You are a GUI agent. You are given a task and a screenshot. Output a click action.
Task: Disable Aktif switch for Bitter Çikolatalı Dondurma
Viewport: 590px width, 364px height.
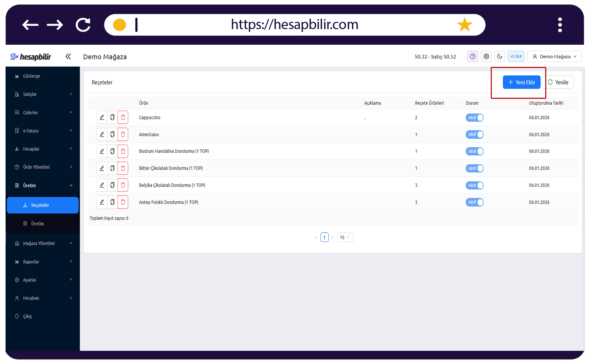point(474,168)
